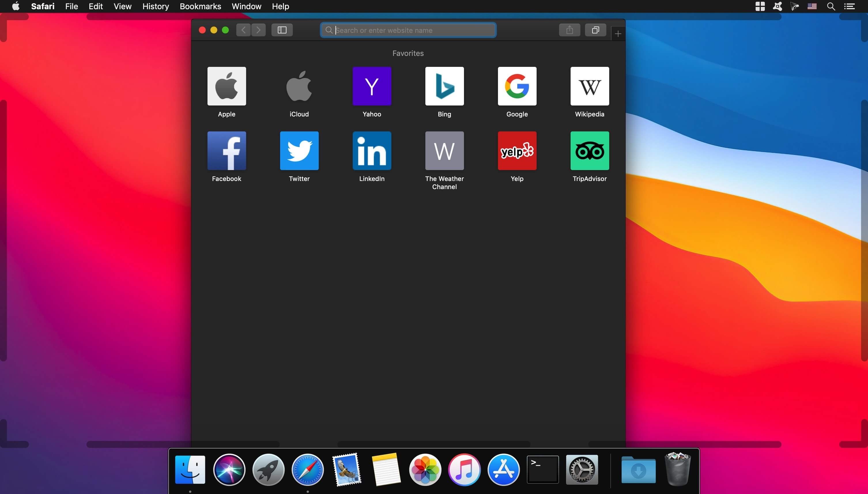Open the Yelp favorite tile

[x=517, y=151]
